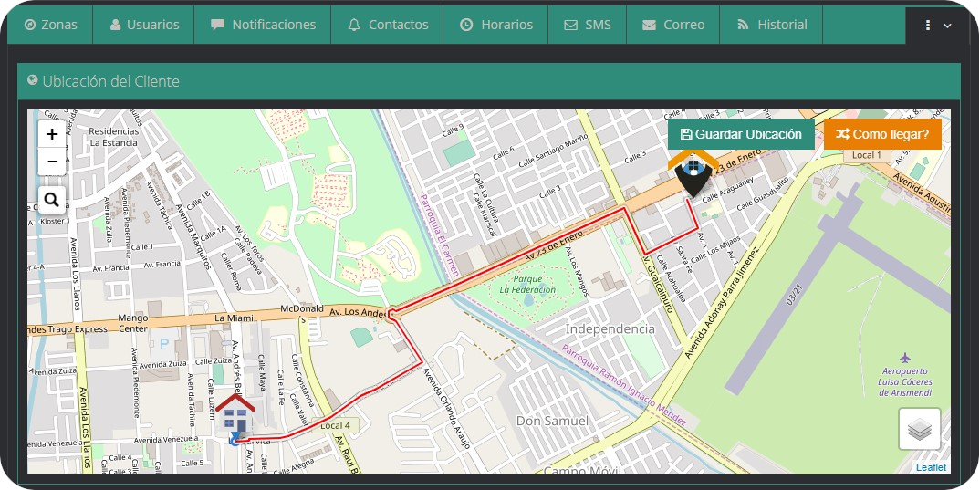
Task: Click the globe icon beside Ubicación del Cliente
Action: (x=33, y=80)
